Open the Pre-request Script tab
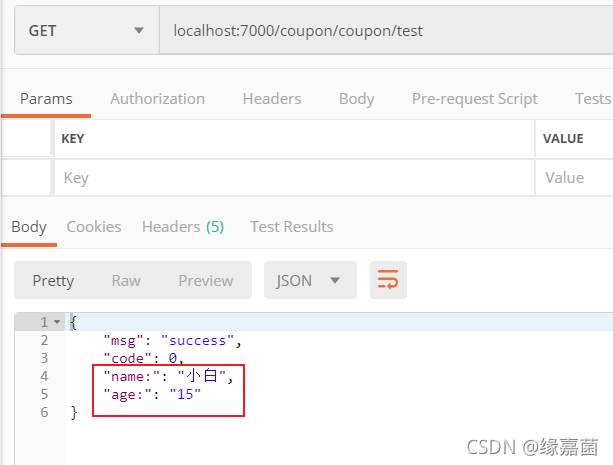This screenshot has width=613, height=465. (x=475, y=99)
